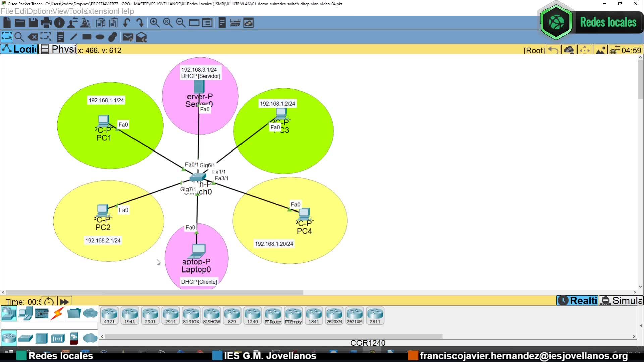Choose the Wireless Devices subcategory icon
The height and width of the screenshot is (362, 644).
click(58, 338)
